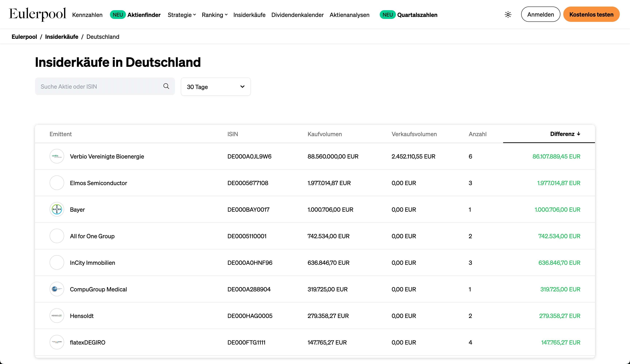Sort the table by Kaufvolumen

point(324,134)
